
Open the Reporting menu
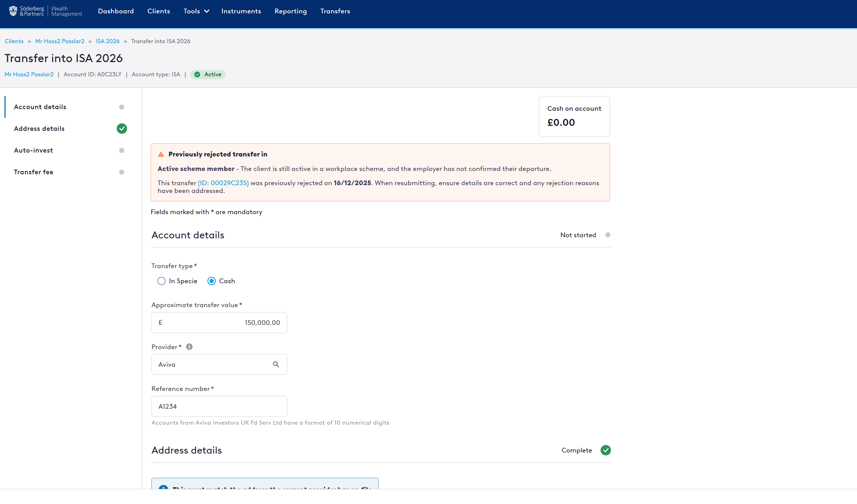[290, 11]
